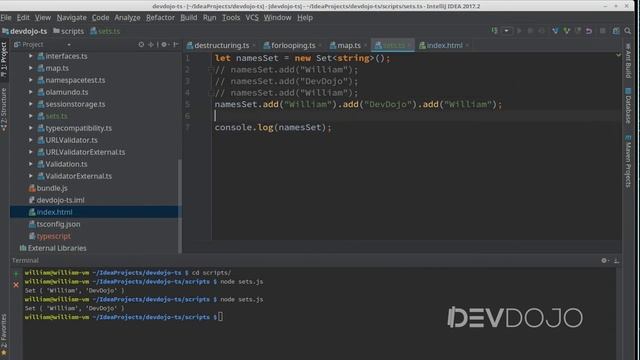Click the sets.ts breadcrumb
The width and height of the screenshot is (640, 360).
[x=105, y=31]
